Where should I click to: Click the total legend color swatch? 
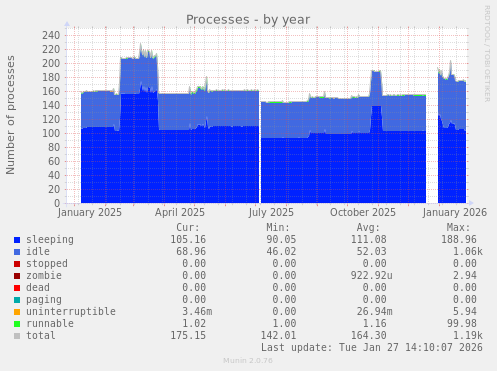click(17, 336)
